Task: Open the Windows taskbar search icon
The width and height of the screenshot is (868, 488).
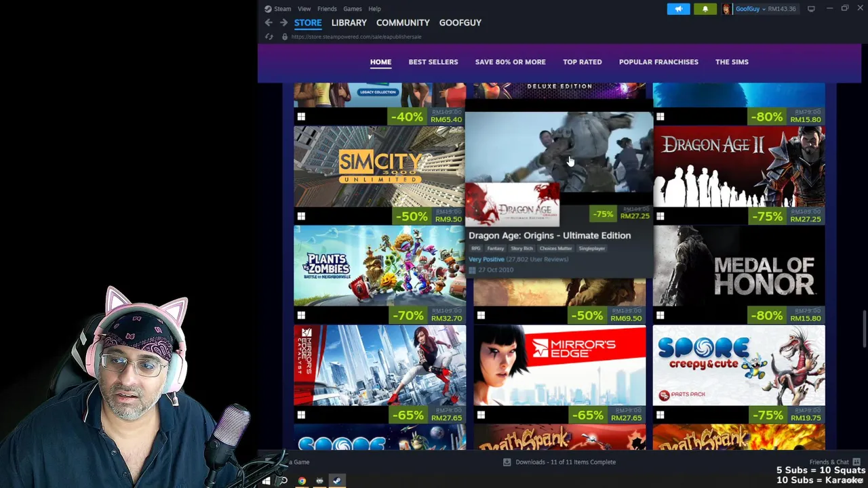Action: 283,481
